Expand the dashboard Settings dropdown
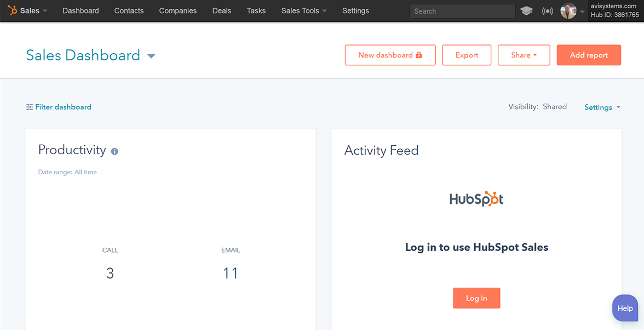This screenshot has width=644, height=330. [x=602, y=107]
